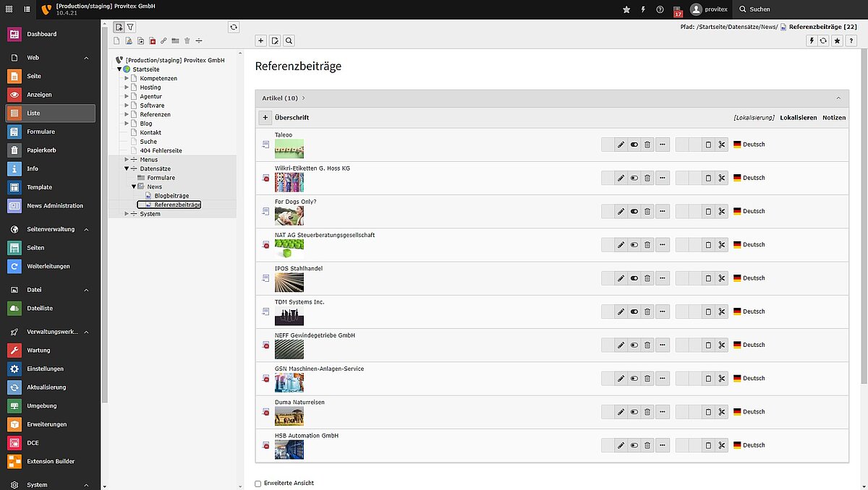This screenshot has width=868, height=490.
Task: Open the bookmarks star in the top bar
Action: [626, 9]
